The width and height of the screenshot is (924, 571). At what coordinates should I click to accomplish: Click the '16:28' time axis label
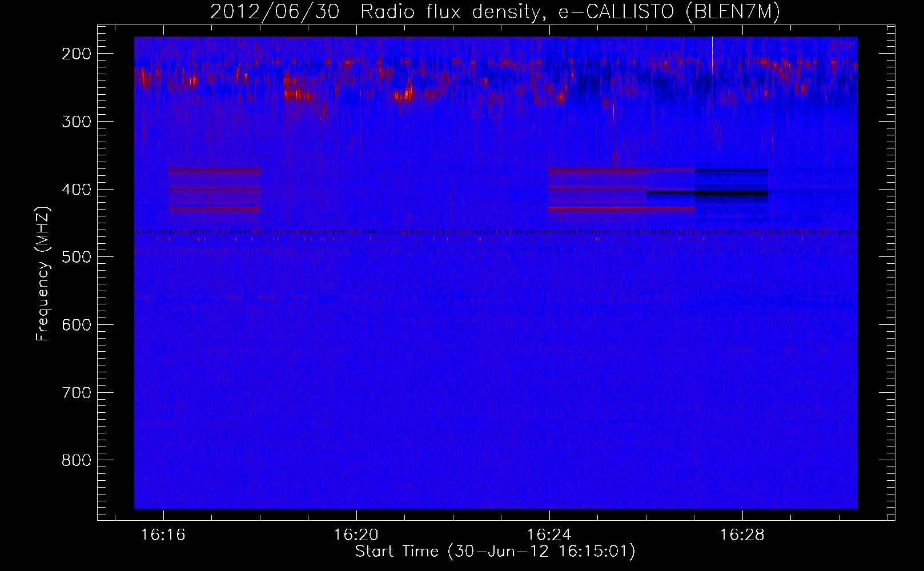tap(742, 535)
